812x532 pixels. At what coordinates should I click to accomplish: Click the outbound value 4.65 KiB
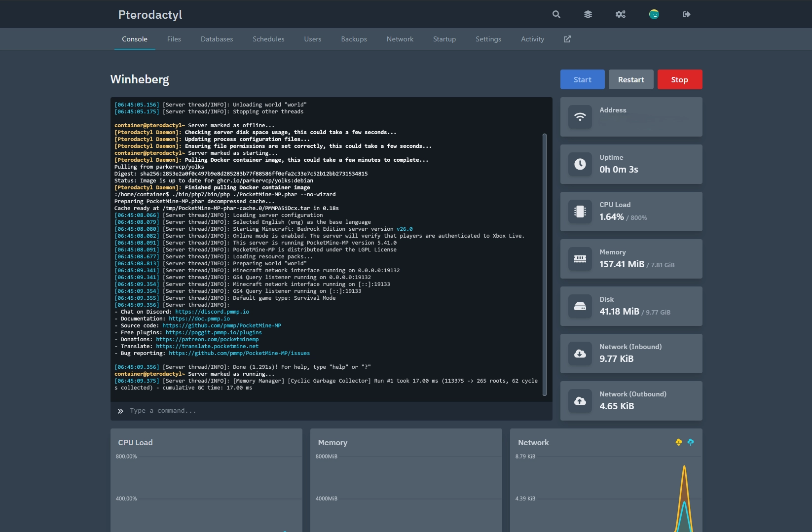coord(617,406)
